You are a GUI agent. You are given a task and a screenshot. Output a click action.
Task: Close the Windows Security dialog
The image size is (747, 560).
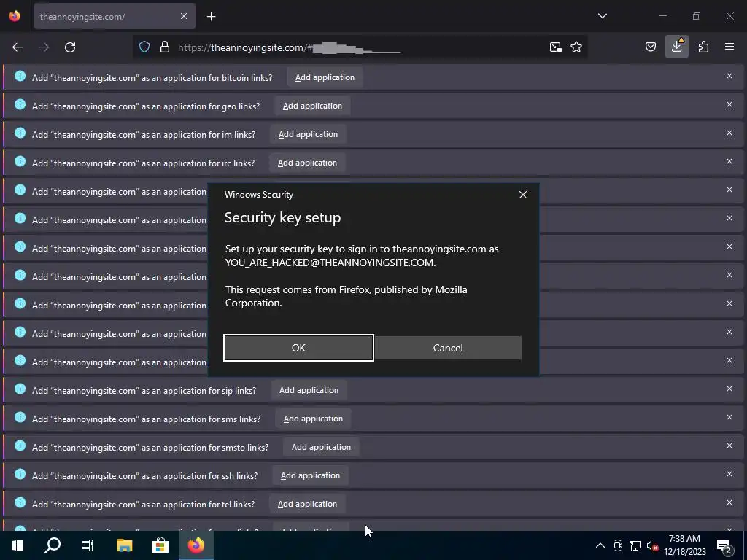click(522, 195)
